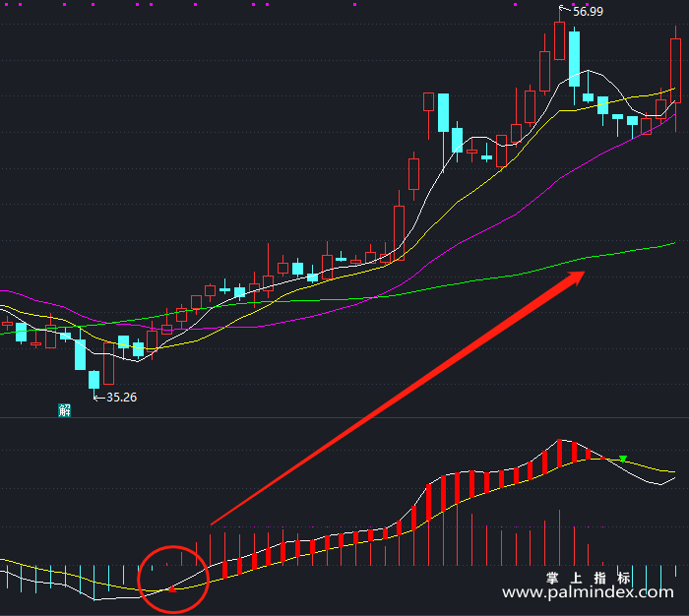This screenshot has width=689, height=616.
Task: Select the 56.99 high price label
Action: [588, 12]
